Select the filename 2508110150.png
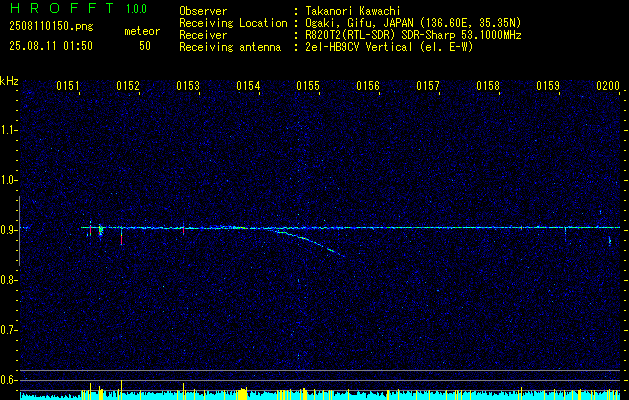This screenshot has height=400, width=629. [51, 27]
